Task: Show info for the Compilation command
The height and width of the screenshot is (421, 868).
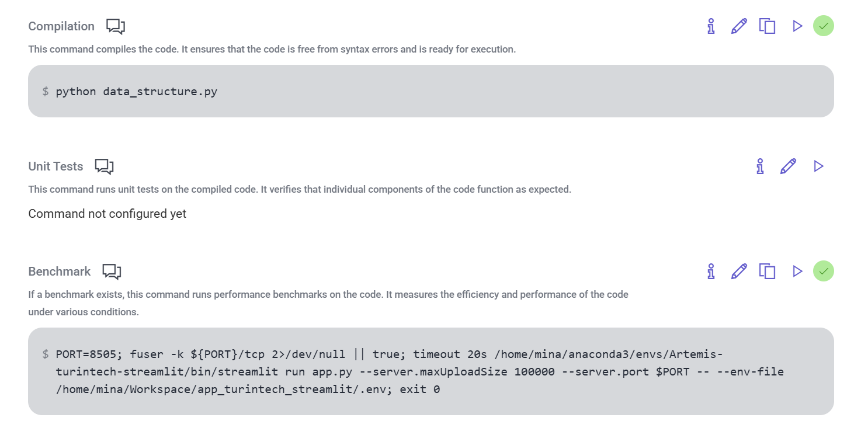Action: coord(711,26)
